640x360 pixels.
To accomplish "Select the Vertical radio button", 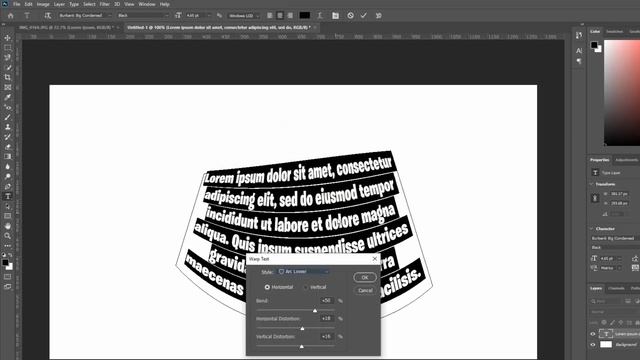I will 306,287.
